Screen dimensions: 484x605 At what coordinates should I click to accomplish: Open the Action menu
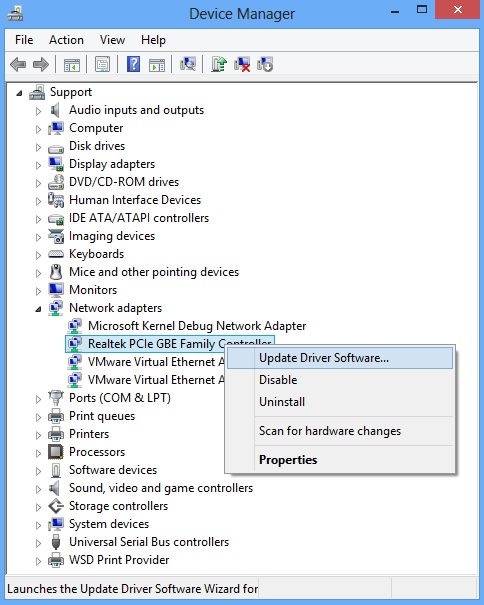coord(66,40)
